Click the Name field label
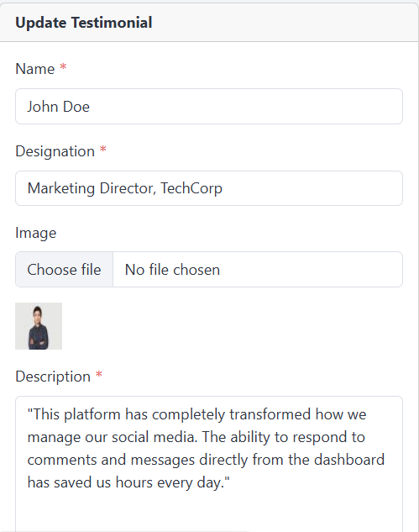This screenshot has width=419, height=532. [35, 69]
